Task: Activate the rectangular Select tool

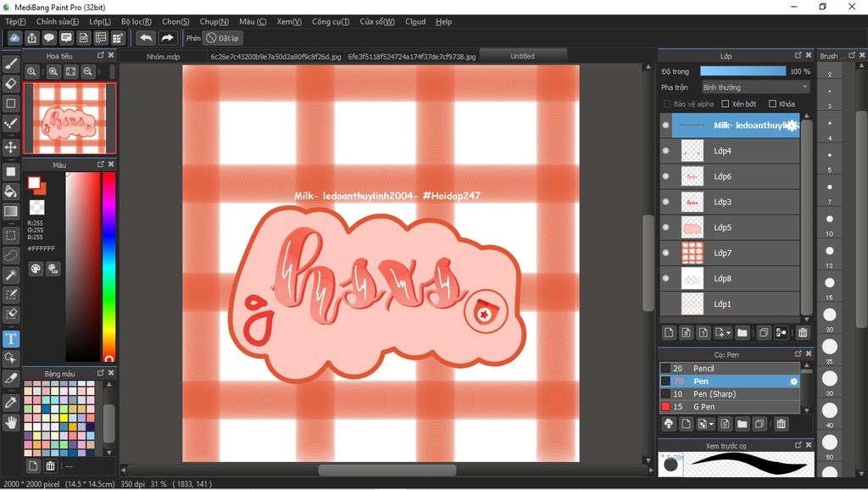Action: pyautogui.click(x=11, y=236)
